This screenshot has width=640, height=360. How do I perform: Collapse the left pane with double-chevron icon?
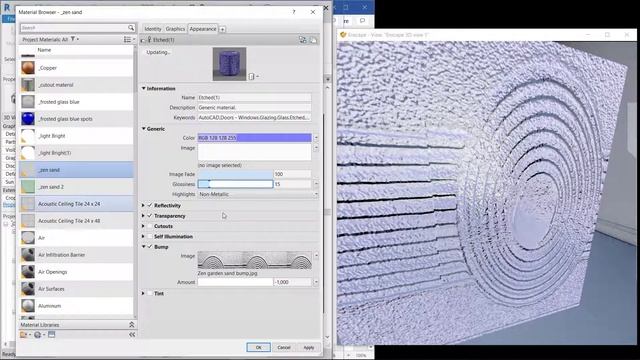132,335
